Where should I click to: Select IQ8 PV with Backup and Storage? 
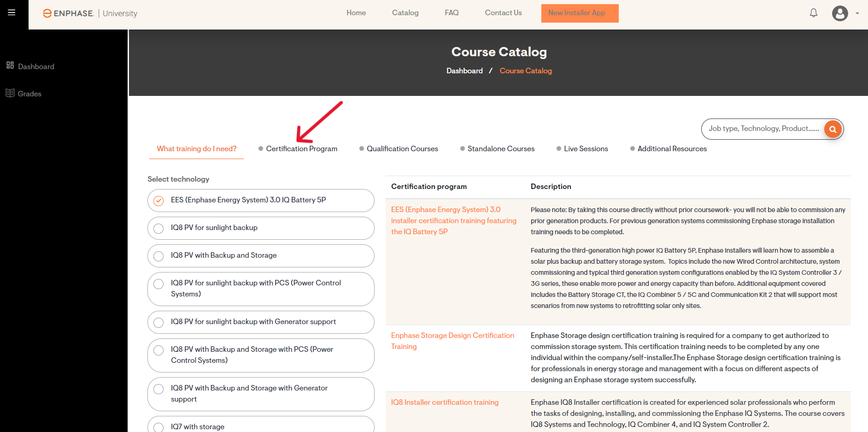point(261,256)
